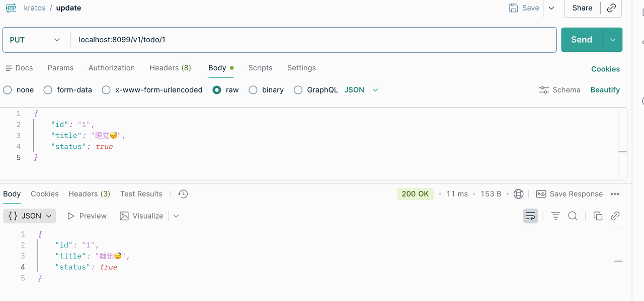Copy response body with copy icon

pos(598,216)
